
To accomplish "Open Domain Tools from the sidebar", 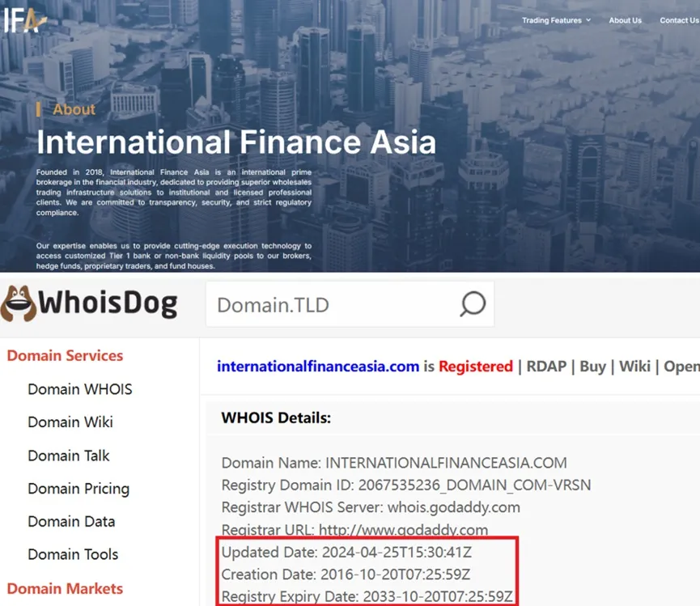I will click(73, 555).
